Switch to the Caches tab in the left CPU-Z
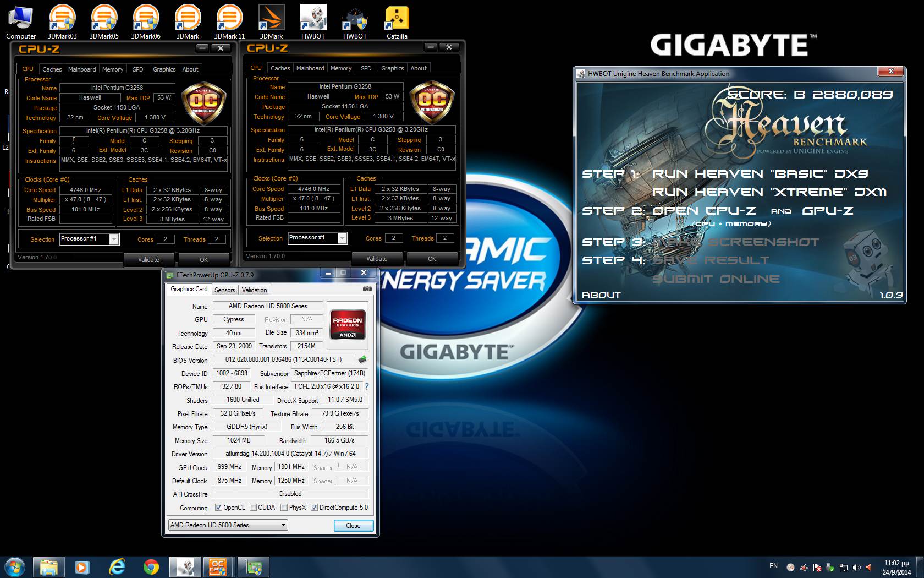This screenshot has width=924, height=578. coord(52,69)
